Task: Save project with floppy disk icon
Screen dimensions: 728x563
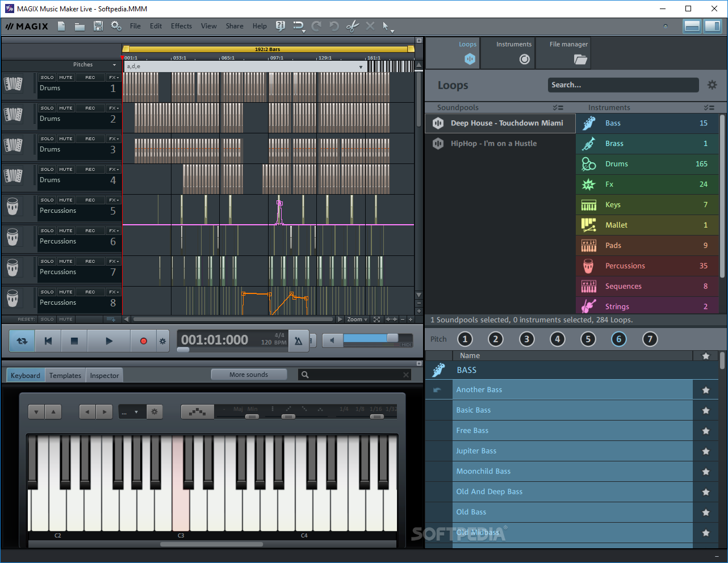Action: click(98, 26)
